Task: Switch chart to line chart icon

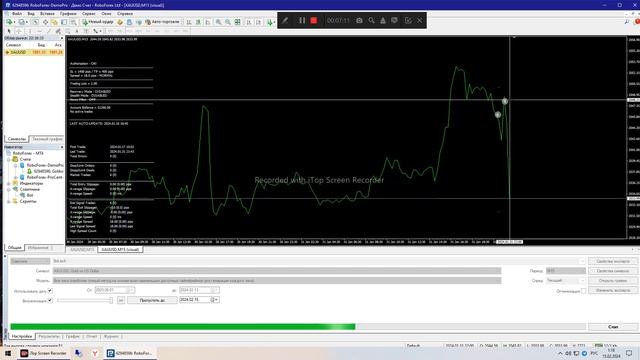Action: coord(208,22)
